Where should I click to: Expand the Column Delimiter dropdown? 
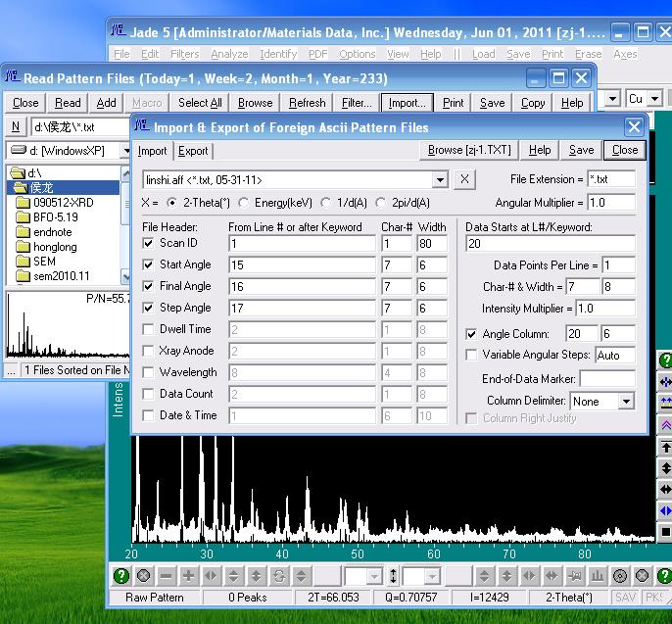pos(626,402)
